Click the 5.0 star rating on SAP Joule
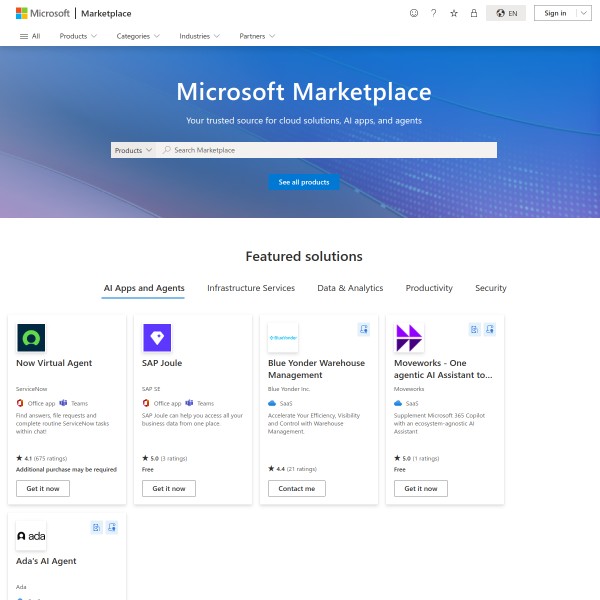This screenshot has height=600, width=600. click(165, 458)
